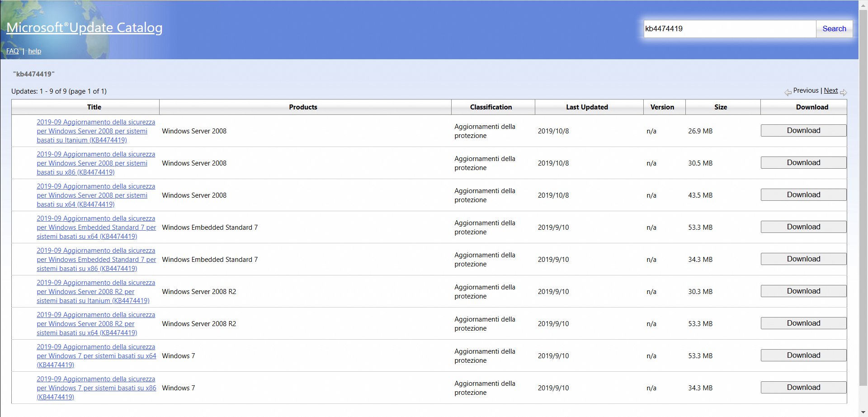The width and height of the screenshot is (868, 417).
Task: Sort results by the Size column header
Action: [x=720, y=107]
